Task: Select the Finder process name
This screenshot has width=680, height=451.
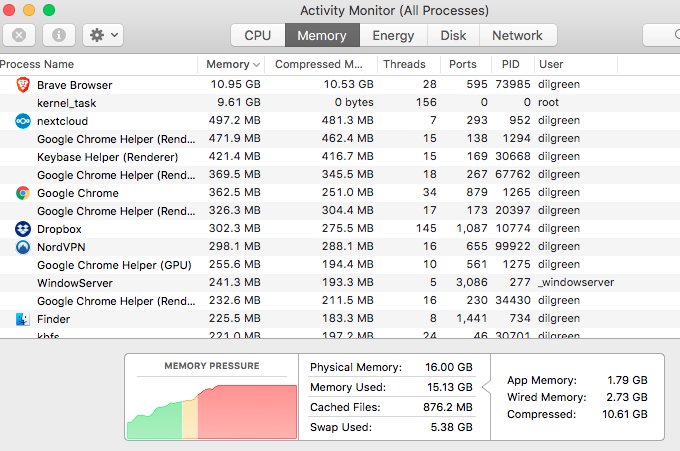Action: pyautogui.click(x=53, y=319)
